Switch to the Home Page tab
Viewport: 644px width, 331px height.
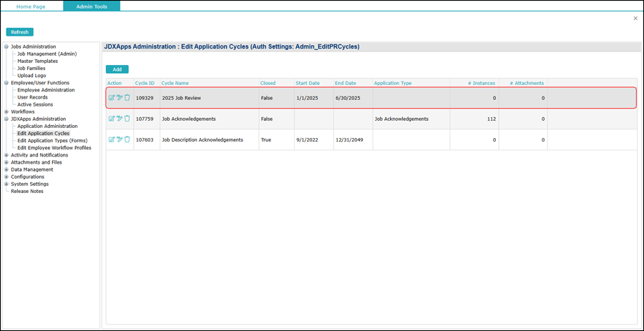pos(31,6)
